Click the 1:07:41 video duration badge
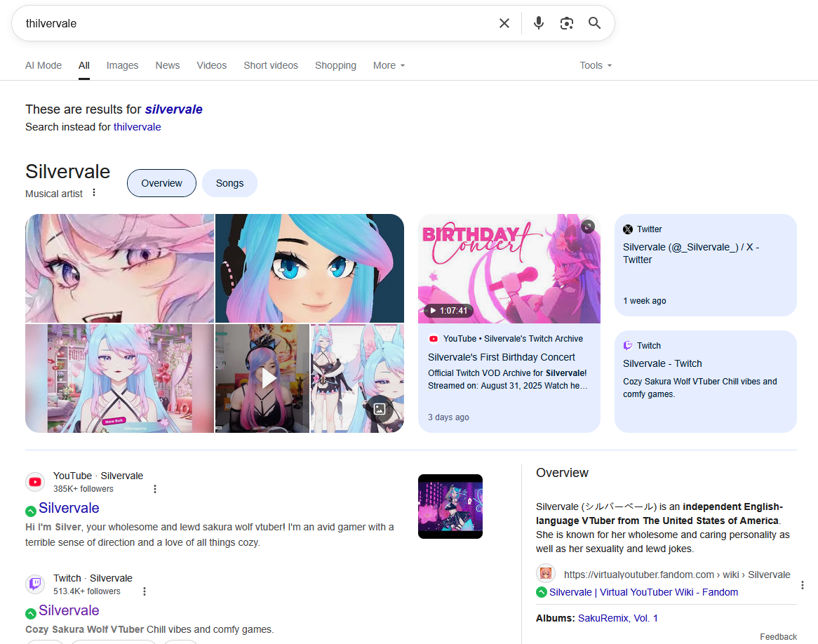 [x=448, y=311]
